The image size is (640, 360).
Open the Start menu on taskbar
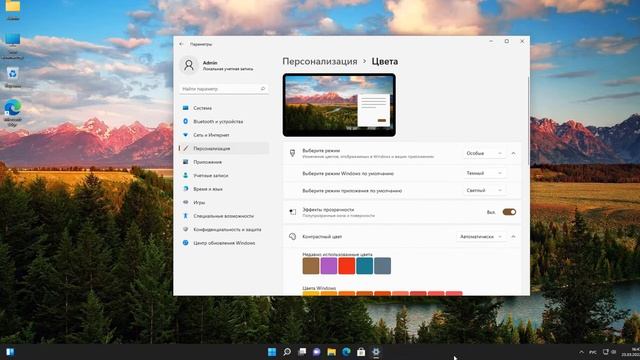click(x=272, y=352)
